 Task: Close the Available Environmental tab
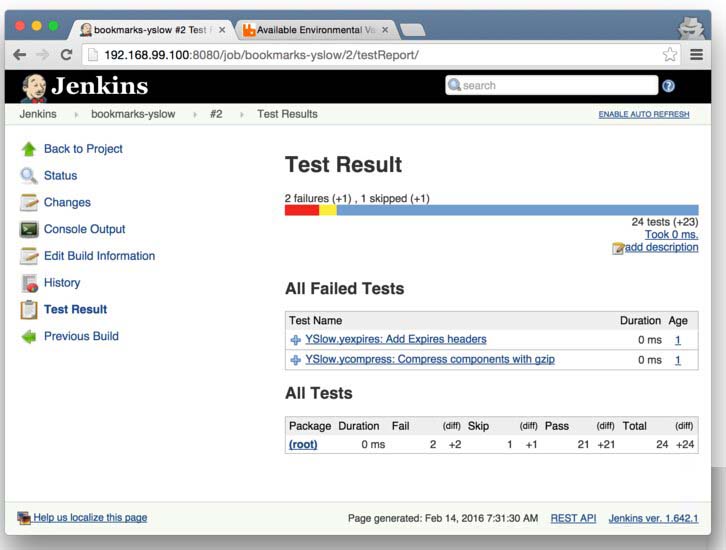coord(385,30)
